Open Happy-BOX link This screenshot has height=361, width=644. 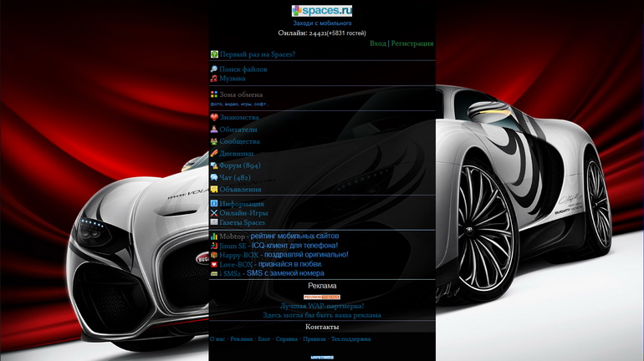238,255
